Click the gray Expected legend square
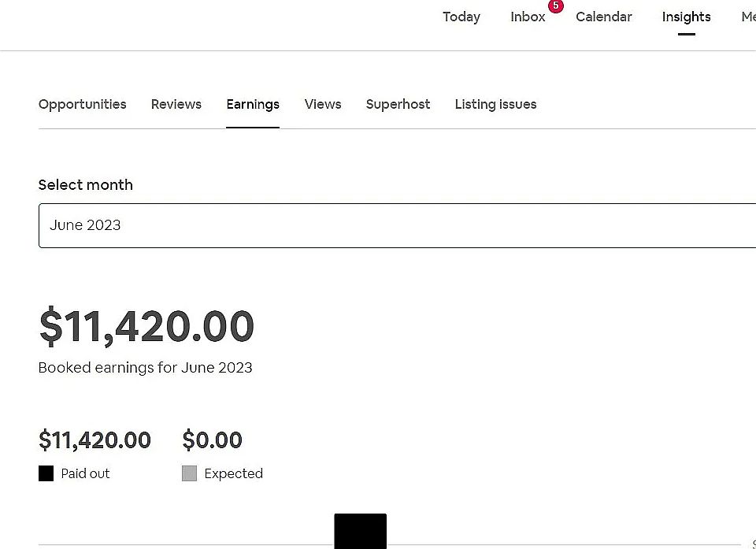Viewport: 756px width, 549px height. [189, 473]
